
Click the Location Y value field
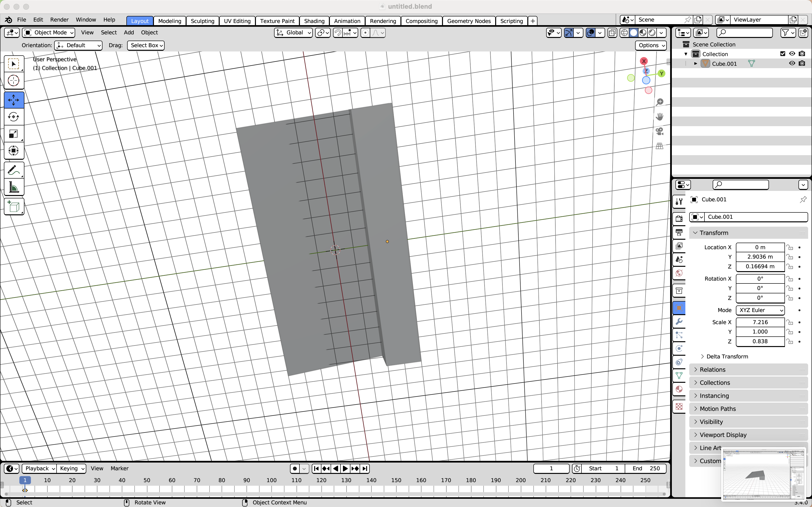click(760, 257)
